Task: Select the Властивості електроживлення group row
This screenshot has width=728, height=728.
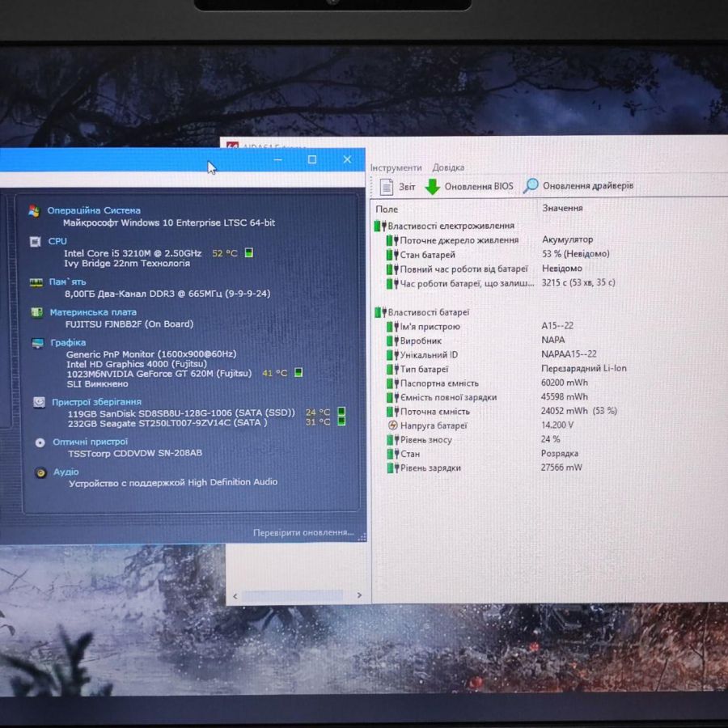Action: [x=444, y=226]
